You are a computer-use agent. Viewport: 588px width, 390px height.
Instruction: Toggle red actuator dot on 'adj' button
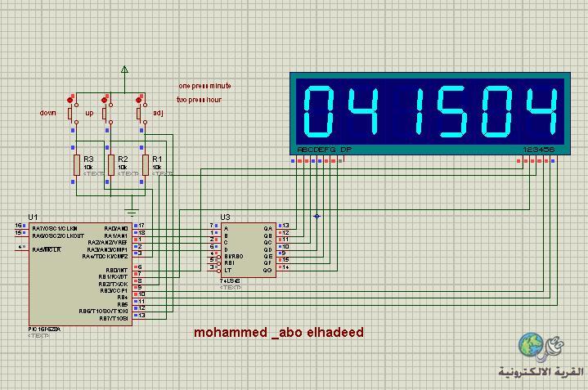pyautogui.click(x=139, y=100)
